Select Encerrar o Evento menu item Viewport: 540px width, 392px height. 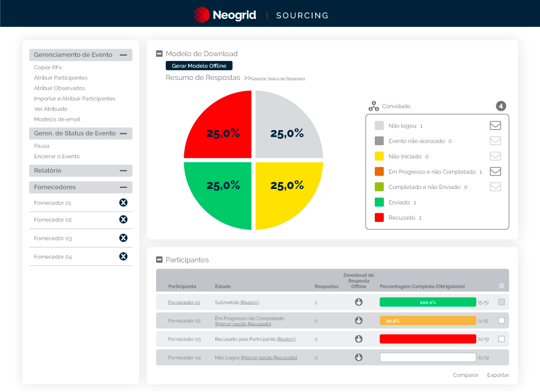point(57,157)
